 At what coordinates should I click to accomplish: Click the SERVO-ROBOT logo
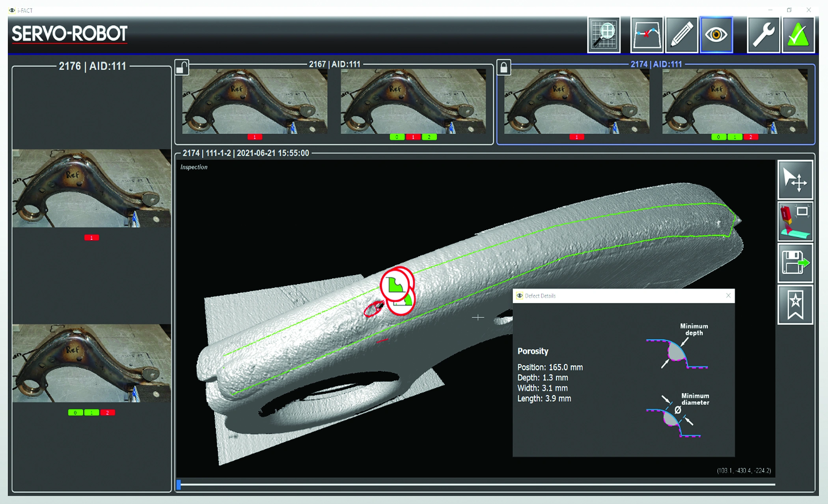point(69,34)
